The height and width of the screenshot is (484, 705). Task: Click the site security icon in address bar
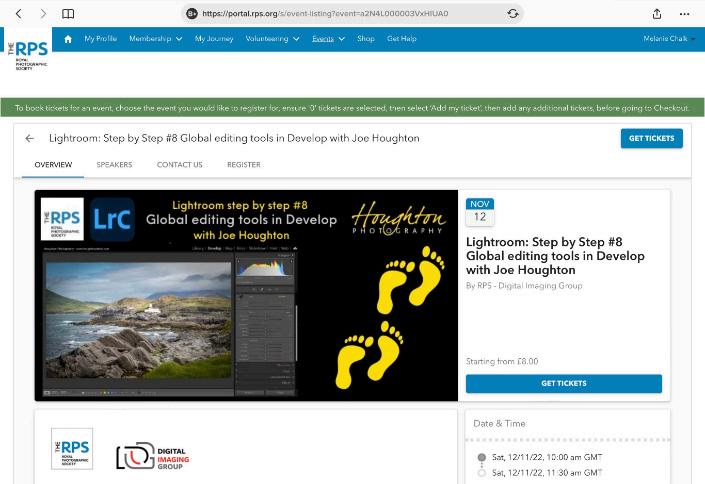click(192, 13)
